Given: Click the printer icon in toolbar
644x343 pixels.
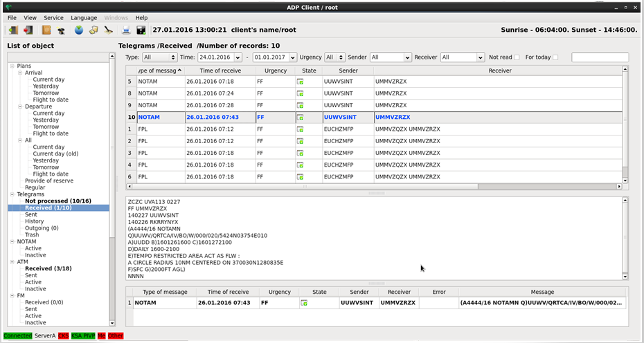Looking at the screenshot, I should tap(126, 30).
